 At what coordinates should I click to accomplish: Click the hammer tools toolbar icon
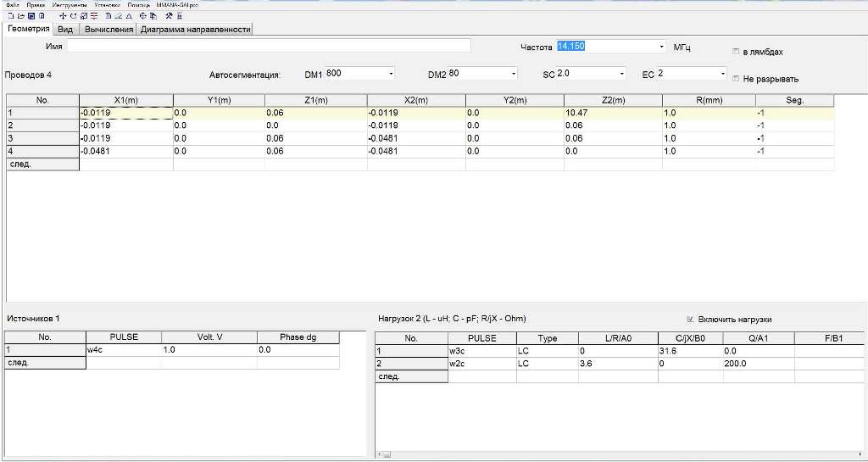point(170,15)
